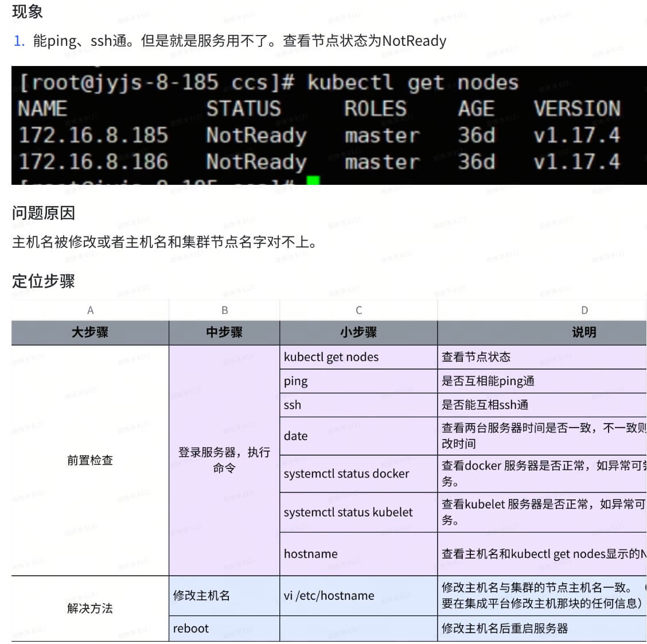Select column D header letter
The height and width of the screenshot is (644, 647).
584,310
